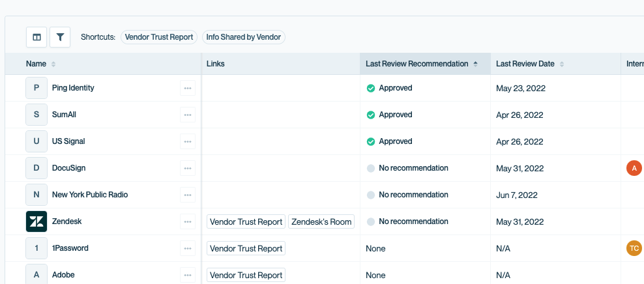Select the Info Shared by Vendor shortcut
The height and width of the screenshot is (284, 644).
pyautogui.click(x=243, y=37)
